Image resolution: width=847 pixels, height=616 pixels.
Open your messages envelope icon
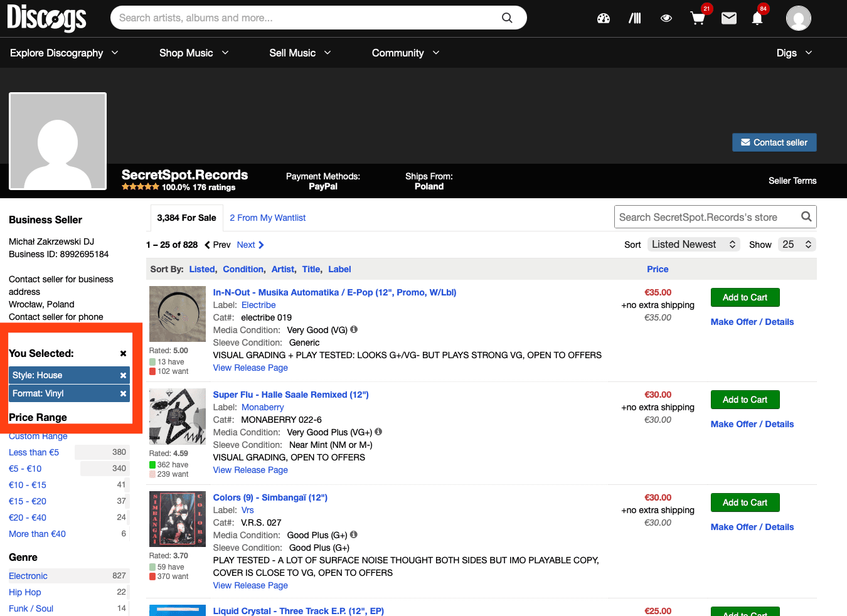pos(728,18)
